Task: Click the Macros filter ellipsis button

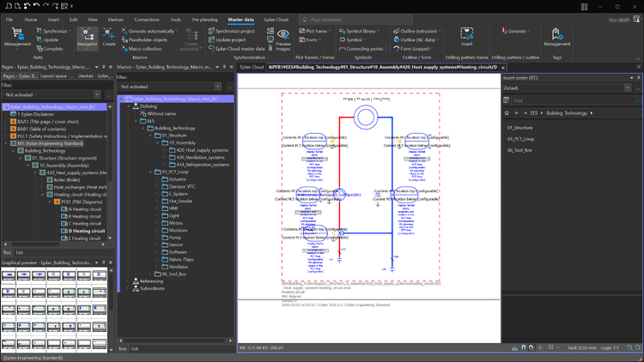Action: pos(229,87)
